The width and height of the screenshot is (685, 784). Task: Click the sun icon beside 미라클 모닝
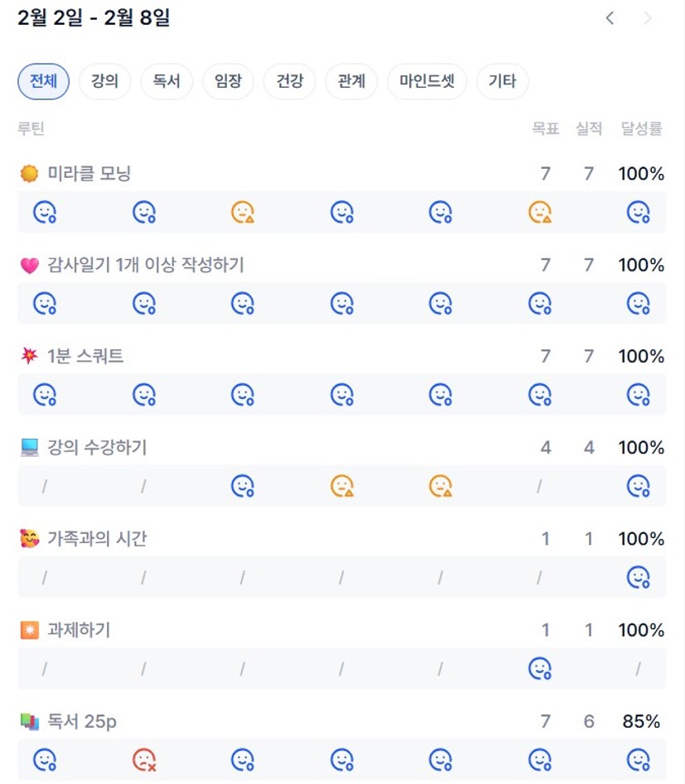pos(30,174)
